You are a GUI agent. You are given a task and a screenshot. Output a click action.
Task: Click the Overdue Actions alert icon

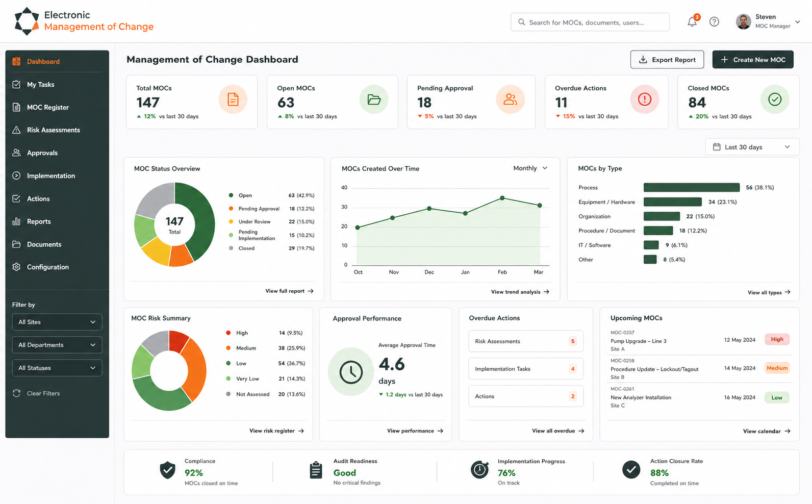(645, 99)
